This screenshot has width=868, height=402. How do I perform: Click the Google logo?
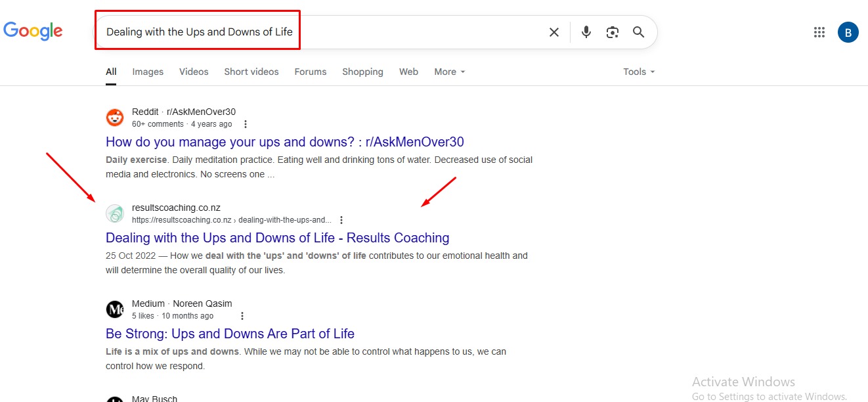tap(33, 31)
